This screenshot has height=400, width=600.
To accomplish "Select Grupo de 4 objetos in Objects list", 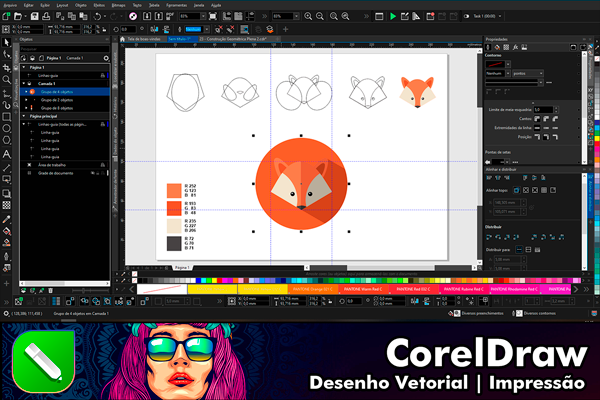I will [57, 91].
